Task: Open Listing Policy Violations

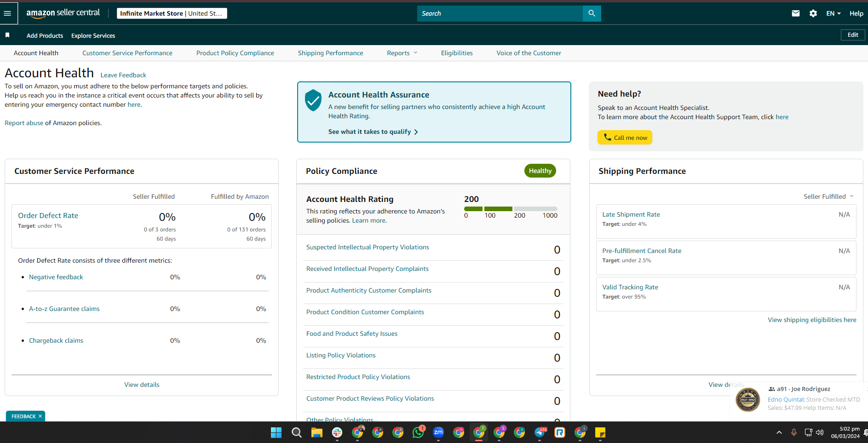Action: 341,355
